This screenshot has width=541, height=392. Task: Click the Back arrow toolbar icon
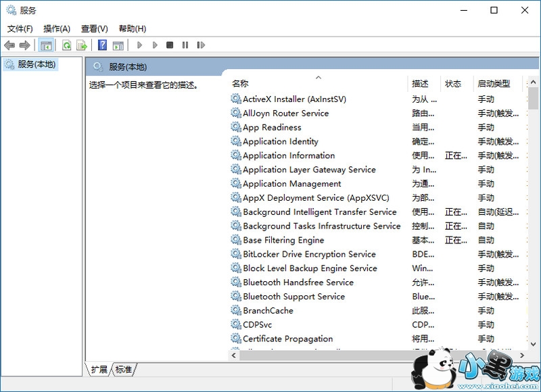coord(9,45)
